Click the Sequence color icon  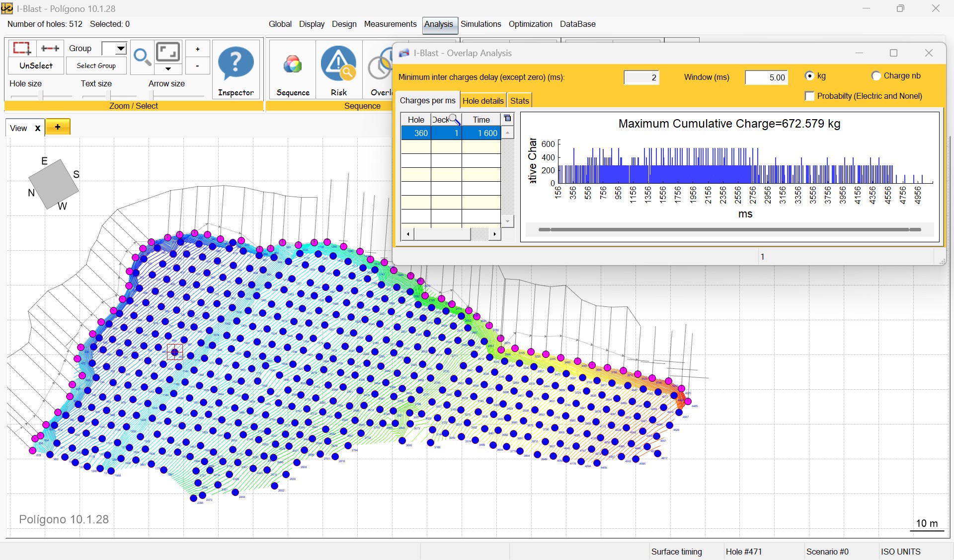292,64
